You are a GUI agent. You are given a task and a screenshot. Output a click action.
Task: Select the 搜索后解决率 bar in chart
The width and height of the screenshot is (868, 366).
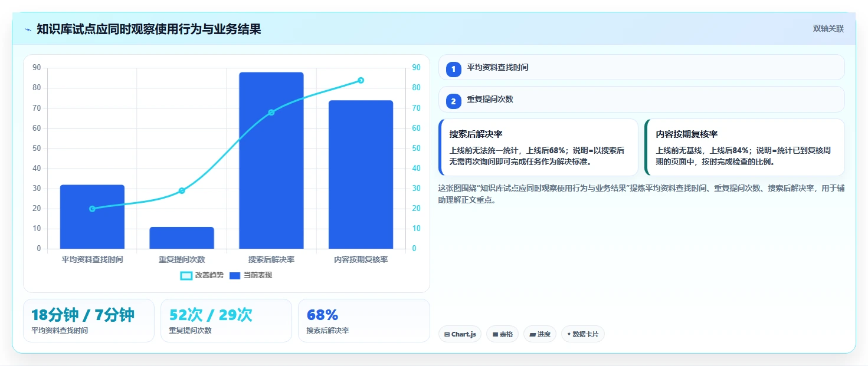[271, 160]
